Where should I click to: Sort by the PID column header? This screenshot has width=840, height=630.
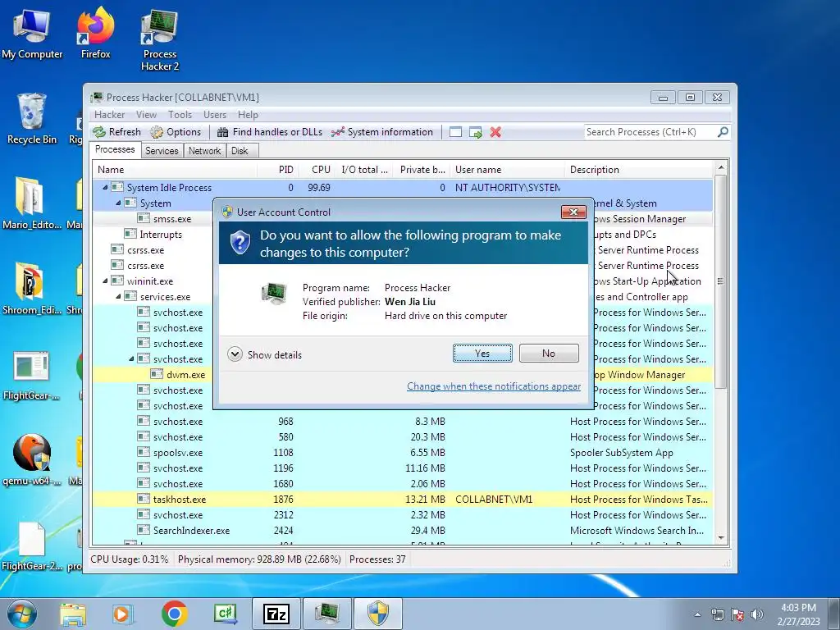(278, 170)
